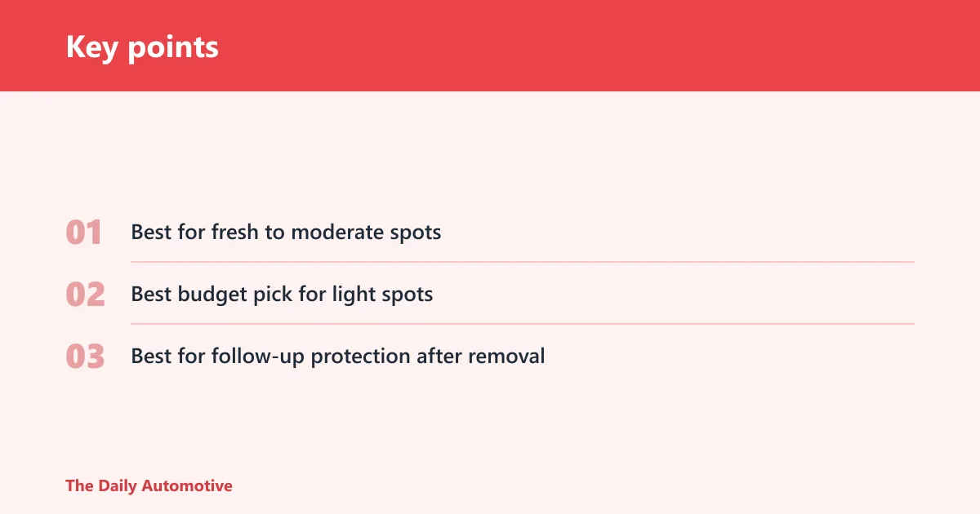Select "Best for fresh to moderate spots" text
Viewport: 980px width, 514px height.
click(286, 233)
